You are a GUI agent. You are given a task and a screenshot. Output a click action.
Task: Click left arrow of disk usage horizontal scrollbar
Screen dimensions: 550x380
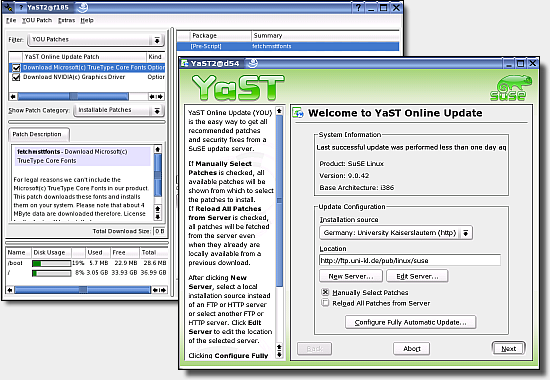pos(10,290)
